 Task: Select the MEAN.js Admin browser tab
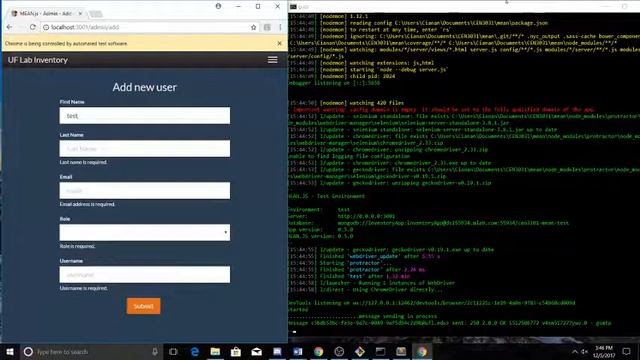coord(45,13)
